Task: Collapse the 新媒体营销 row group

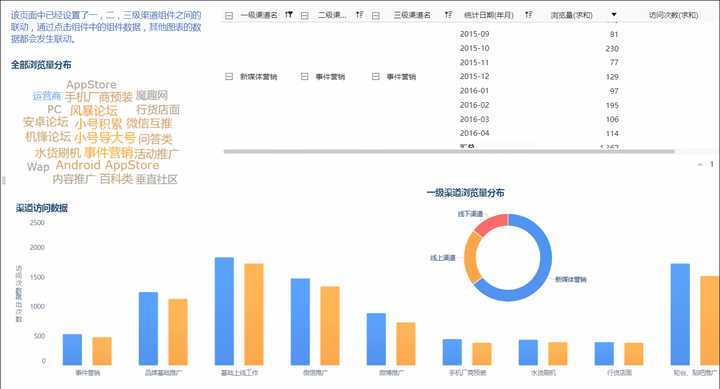Action: click(x=229, y=76)
